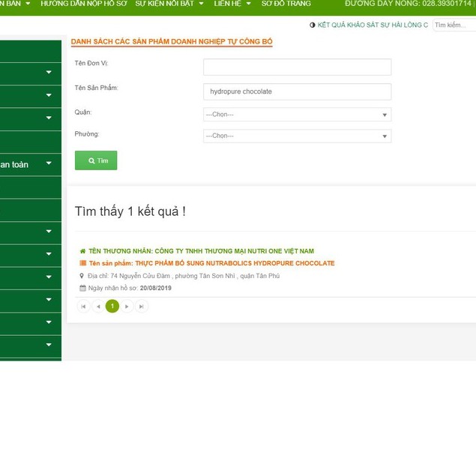Click the calendar icon before Ngày nhận hồ sơ

[82, 288]
